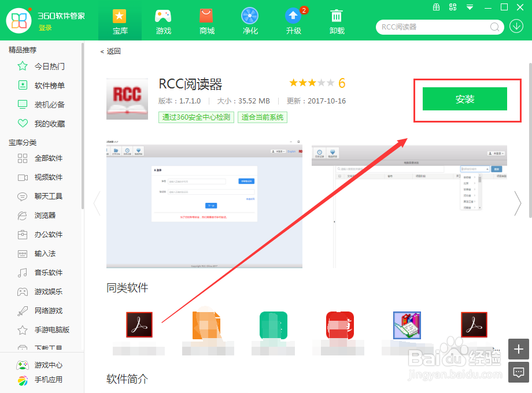Click the 手游电脑版 star icon

point(23,329)
